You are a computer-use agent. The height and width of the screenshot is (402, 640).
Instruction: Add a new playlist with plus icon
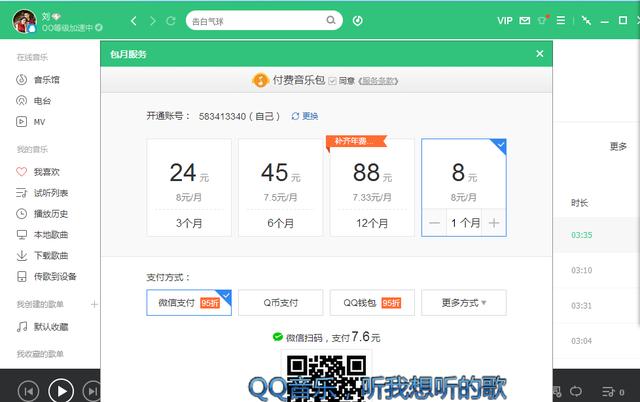(94, 304)
